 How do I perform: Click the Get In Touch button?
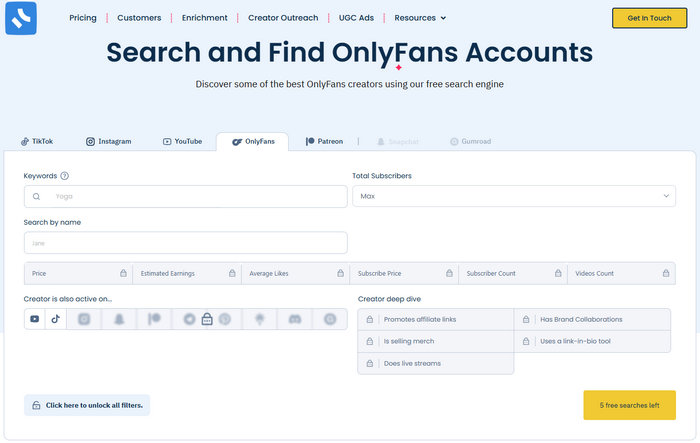pyautogui.click(x=650, y=18)
